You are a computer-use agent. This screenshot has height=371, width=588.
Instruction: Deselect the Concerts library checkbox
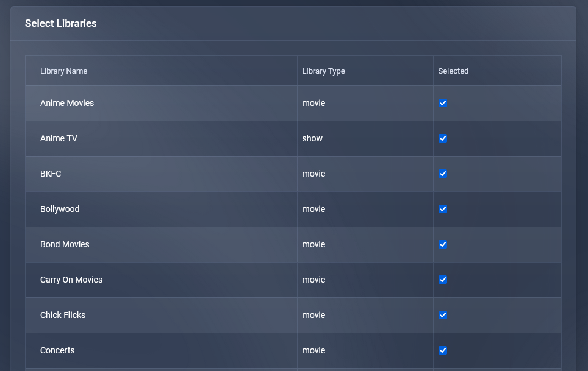point(443,350)
